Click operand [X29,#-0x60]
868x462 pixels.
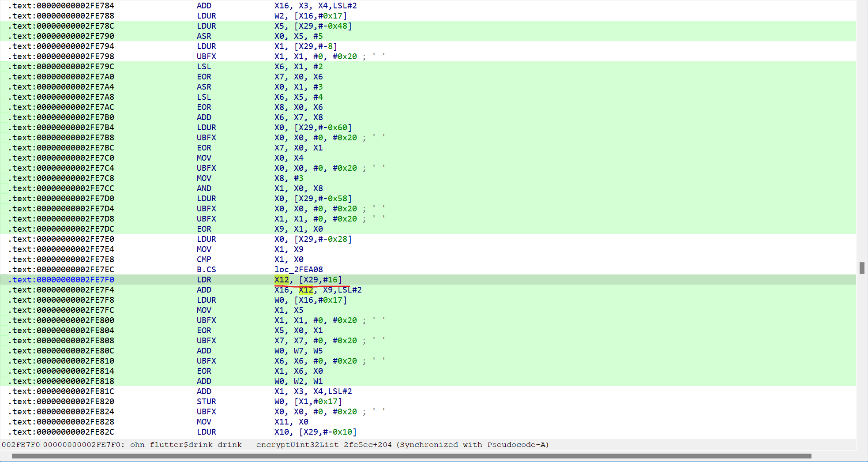[323, 128]
